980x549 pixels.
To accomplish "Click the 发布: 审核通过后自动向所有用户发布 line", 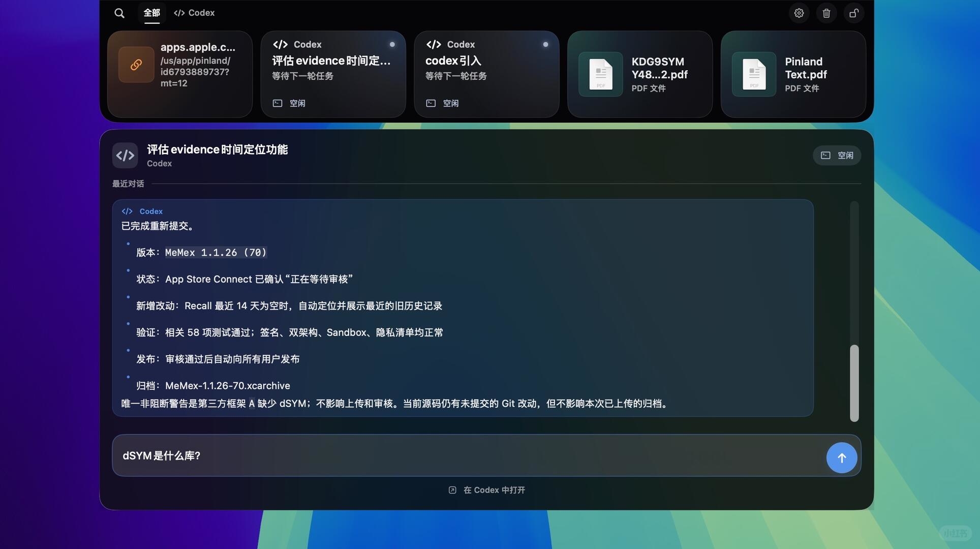I will pyautogui.click(x=218, y=359).
